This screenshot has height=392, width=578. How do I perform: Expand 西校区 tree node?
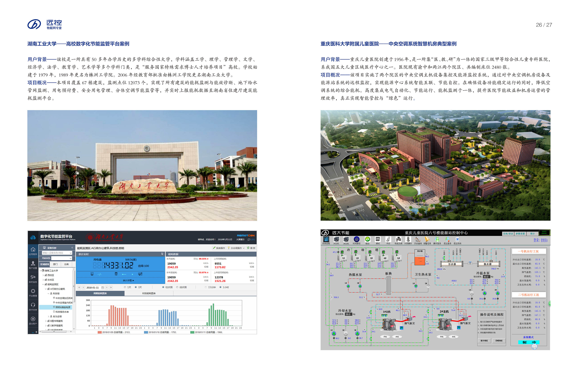[x=43, y=275]
